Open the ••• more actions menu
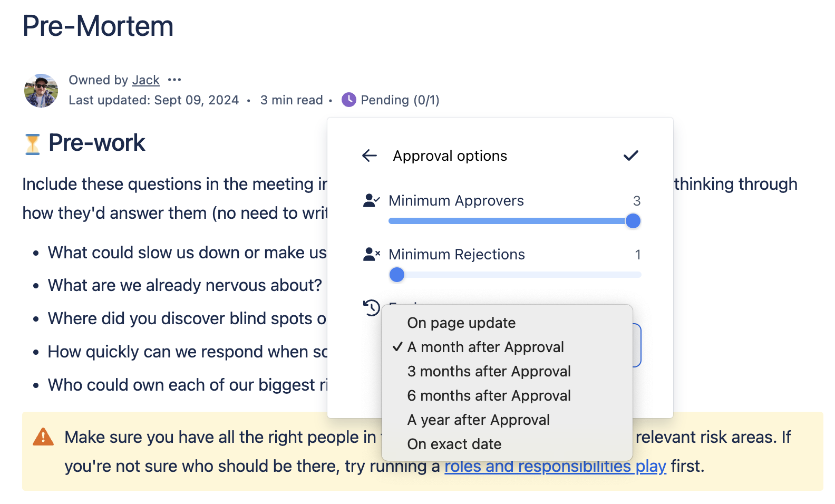This screenshot has height=504, width=835. click(174, 79)
